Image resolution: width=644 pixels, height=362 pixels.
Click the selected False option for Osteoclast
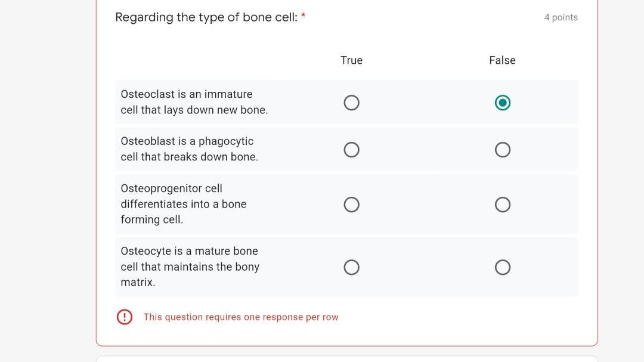coord(502,103)
